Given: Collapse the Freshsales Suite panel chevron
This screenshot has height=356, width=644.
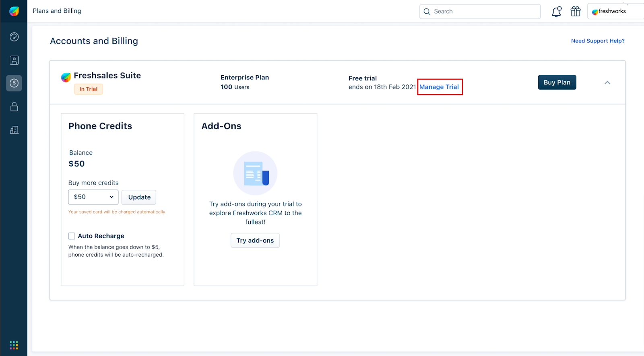Looking at the screenshot, I should [607, 82].
